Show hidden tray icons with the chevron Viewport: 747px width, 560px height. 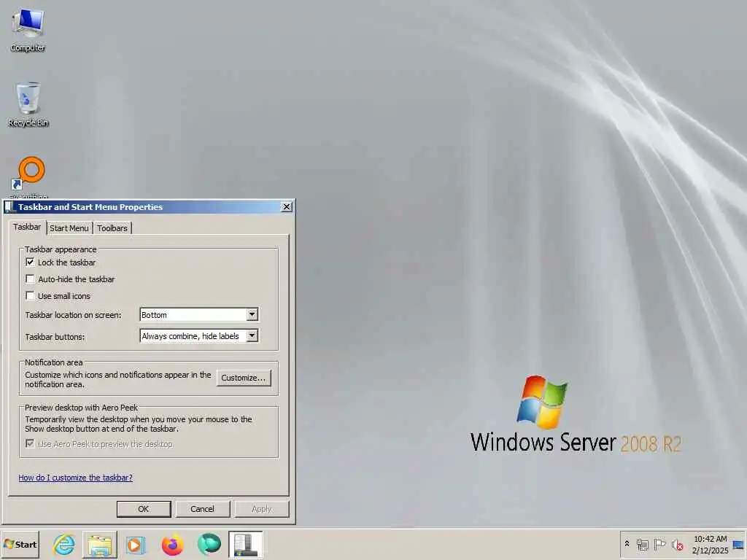[627, 544]
